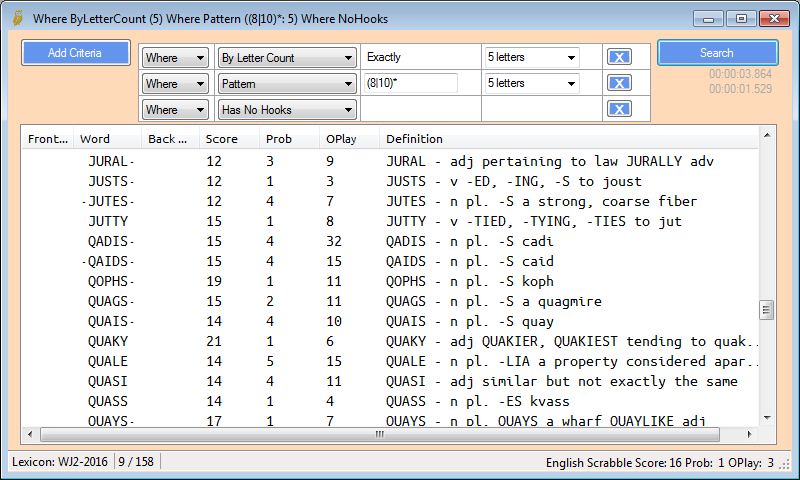Image resolution: width=800 pixels, height=480 pixels.
Task: Click the vertical scrollbar thumb in results list
Action: point(766,310)
